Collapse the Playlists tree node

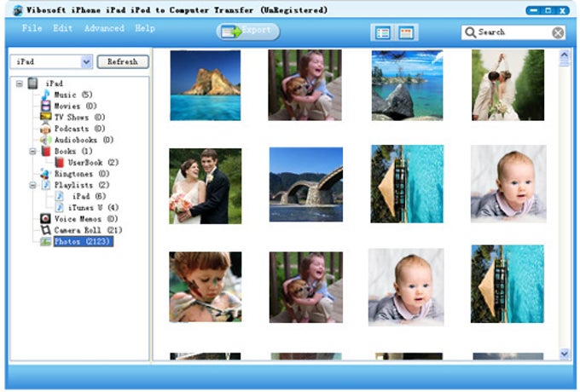tap(32, 185)
